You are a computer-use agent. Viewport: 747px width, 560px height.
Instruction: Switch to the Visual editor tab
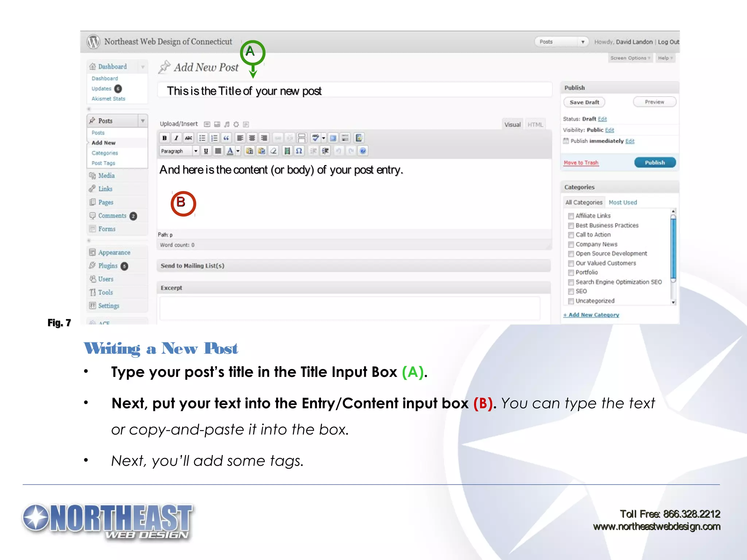[x=512, y=125]
